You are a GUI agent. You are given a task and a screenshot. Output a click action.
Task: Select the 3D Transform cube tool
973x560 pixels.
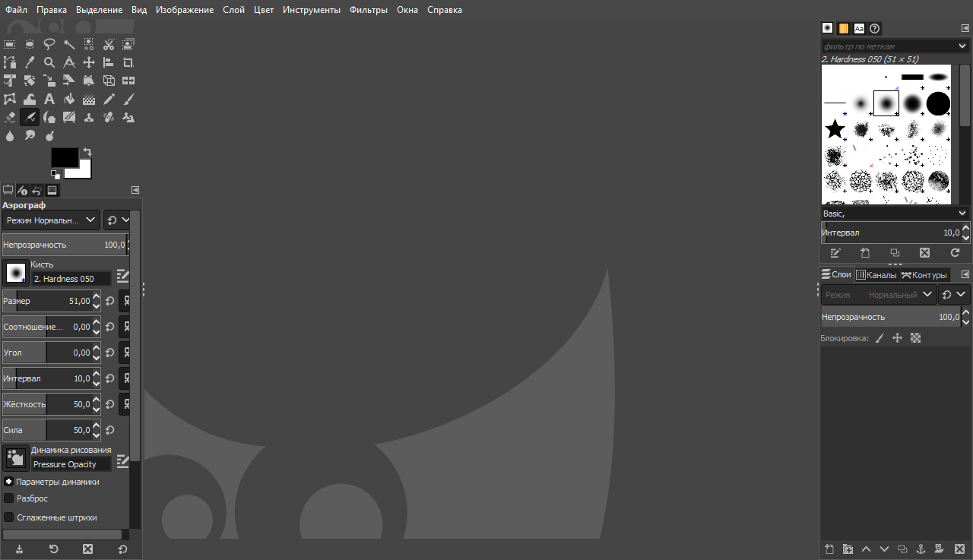(109, 81)
